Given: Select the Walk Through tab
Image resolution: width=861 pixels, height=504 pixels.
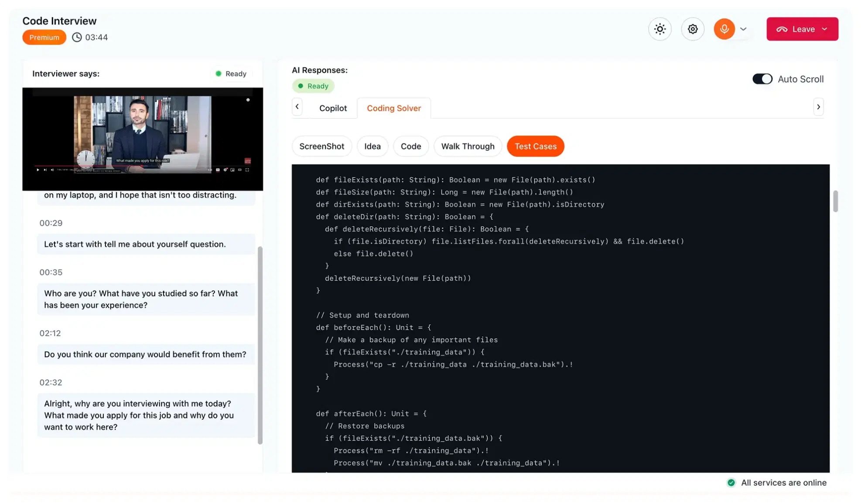Looking at the screenshot, I should [468, 146].
